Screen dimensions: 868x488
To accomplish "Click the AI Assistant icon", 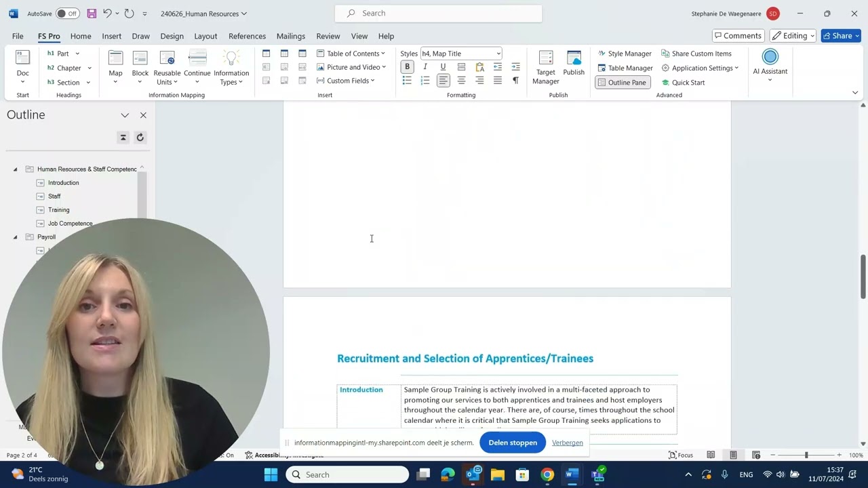I will tap(770, 57).
